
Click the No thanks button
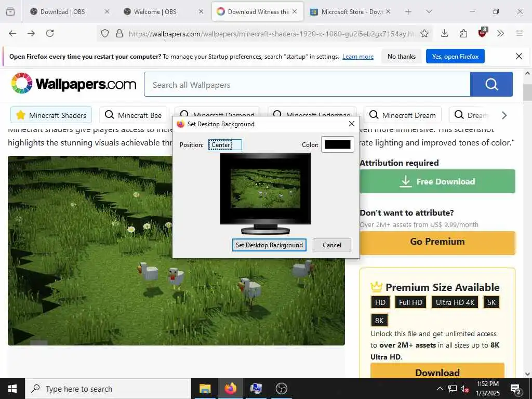pyautogui.click(x=402, y=56)
